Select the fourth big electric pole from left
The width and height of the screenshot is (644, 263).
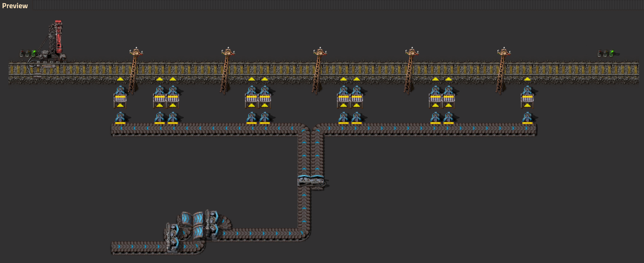410,70
